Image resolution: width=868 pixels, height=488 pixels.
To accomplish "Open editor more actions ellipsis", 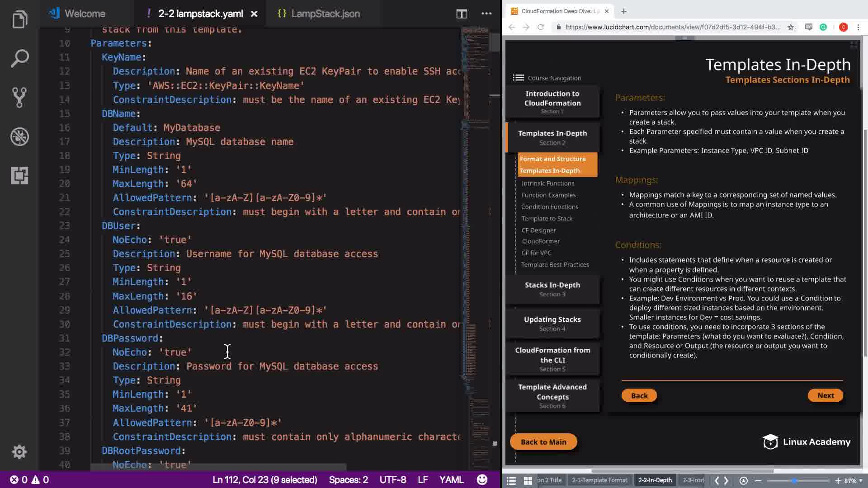I will tap(486, 14).
